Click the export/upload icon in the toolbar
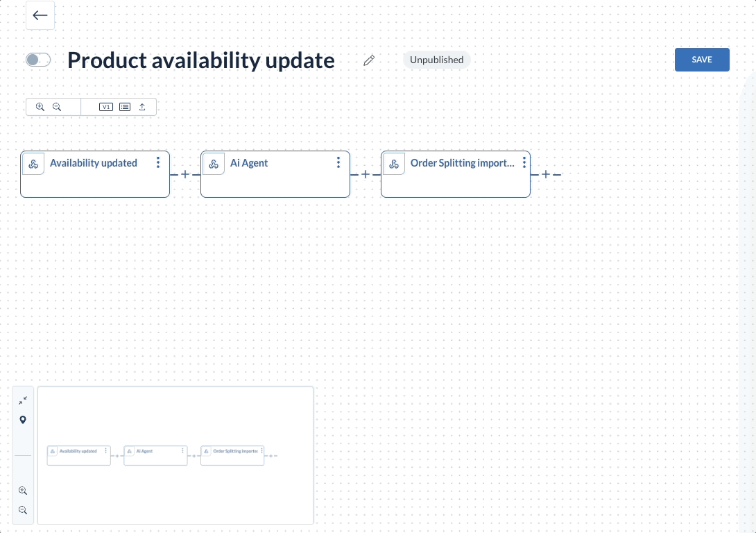The height and width of the screenshot is (533, 756). (142, 106)
